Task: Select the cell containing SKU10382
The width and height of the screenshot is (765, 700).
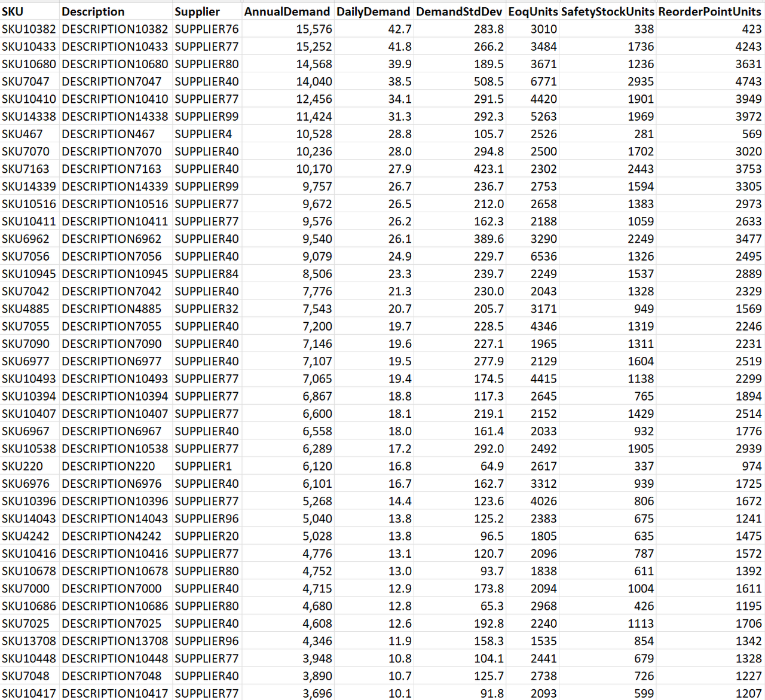Action: click(x=29, y=29)
